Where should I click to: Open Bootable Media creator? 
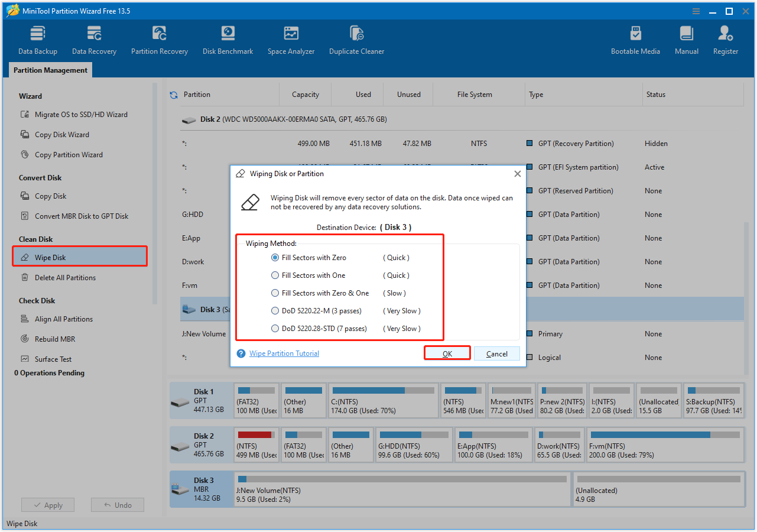click(635, 38)
